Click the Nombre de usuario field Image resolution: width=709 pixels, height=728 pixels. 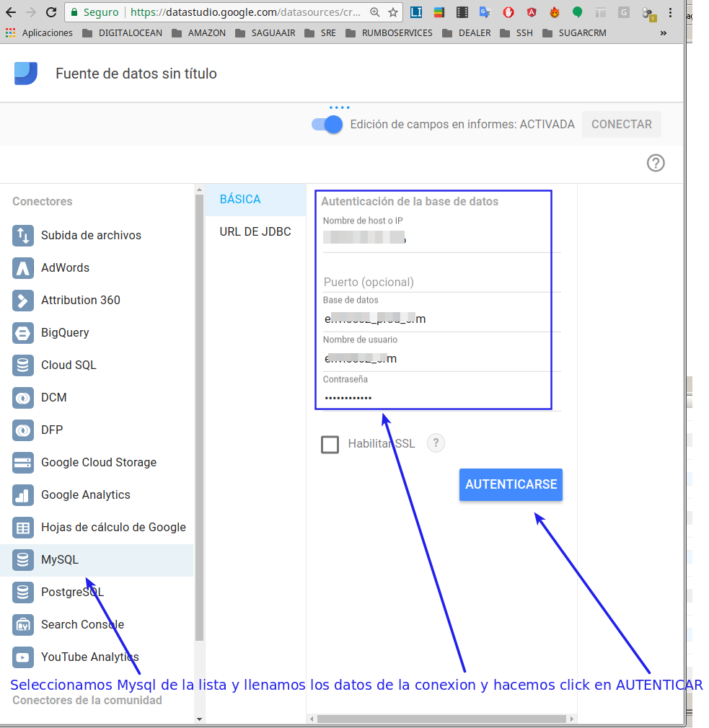pyautogui.click(x=441, y=358)
